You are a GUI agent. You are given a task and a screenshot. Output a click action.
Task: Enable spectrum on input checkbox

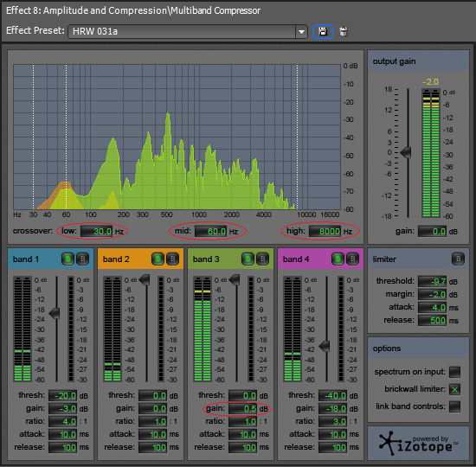(x=454, y=372)
